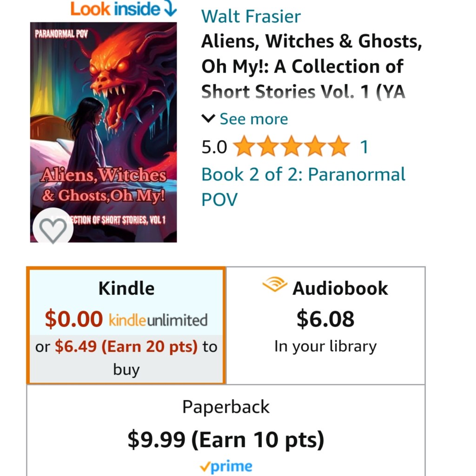Viewport: 476px width, 476px height.
Task: Tap the heart wishlist icon
Action: [53, 229]
